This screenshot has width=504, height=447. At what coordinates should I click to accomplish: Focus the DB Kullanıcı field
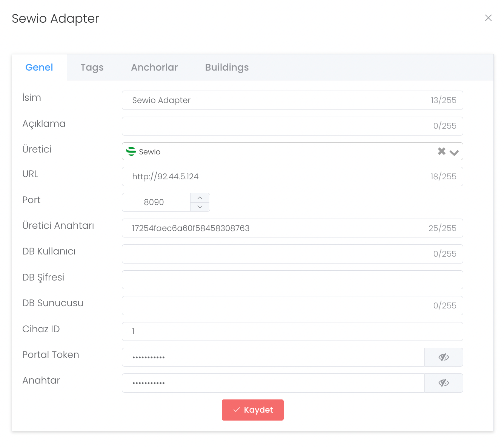275,254
